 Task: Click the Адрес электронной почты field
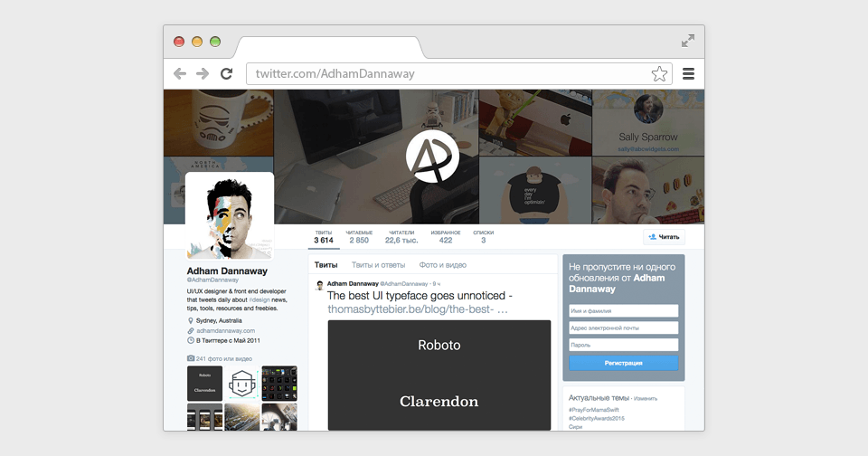[x=623, y=328]
